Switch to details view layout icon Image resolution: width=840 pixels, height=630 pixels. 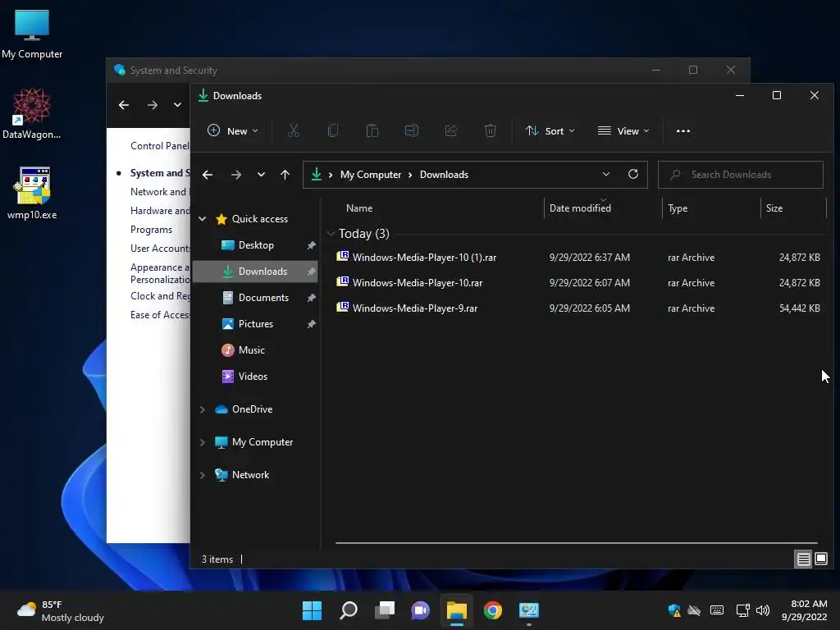coord(804,559)
